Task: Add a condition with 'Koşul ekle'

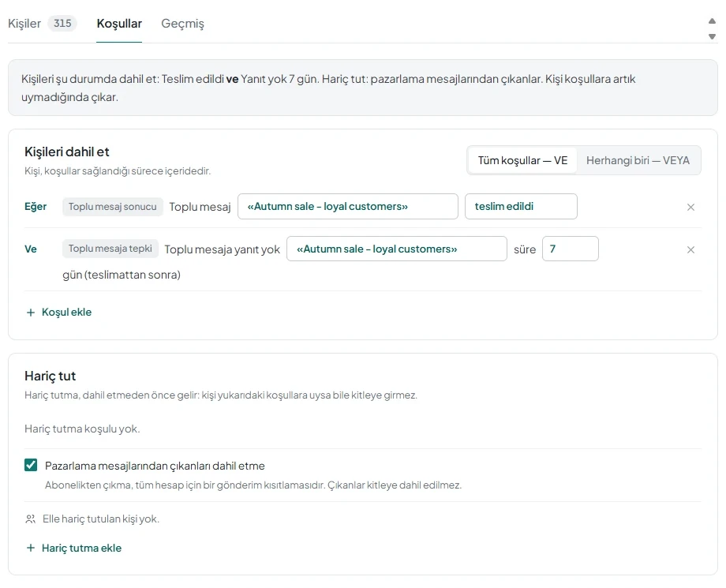Action: pos(59,313)
